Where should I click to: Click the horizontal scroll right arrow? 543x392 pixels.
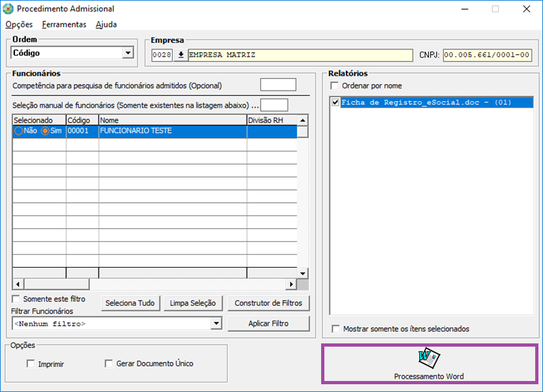pos(291,284)
